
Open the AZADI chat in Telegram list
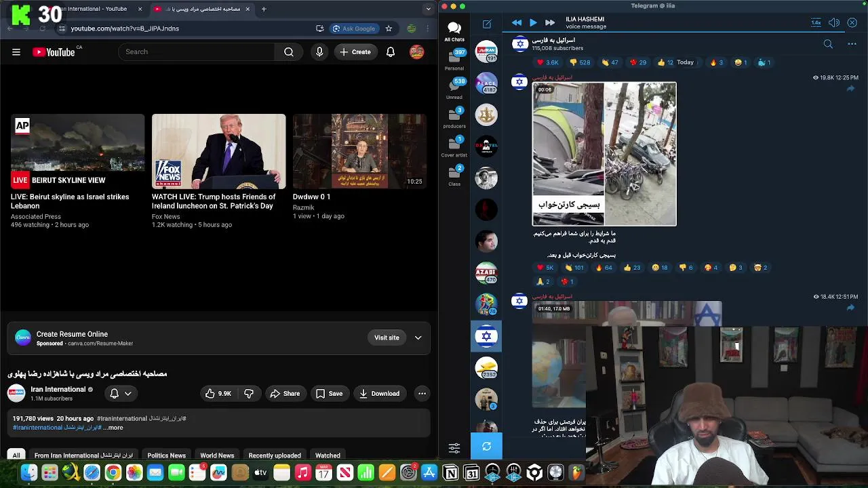pos(486,272)
